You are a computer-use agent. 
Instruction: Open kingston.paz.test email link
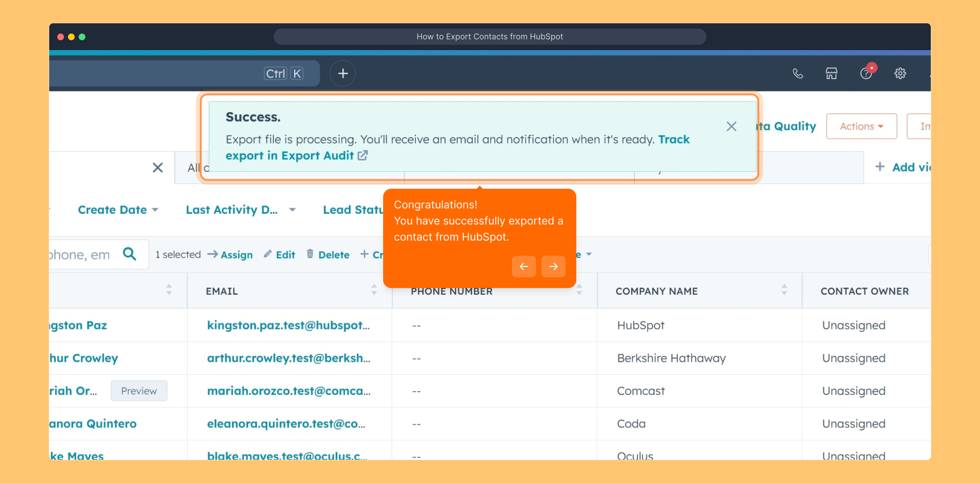[x=288, y=326]
